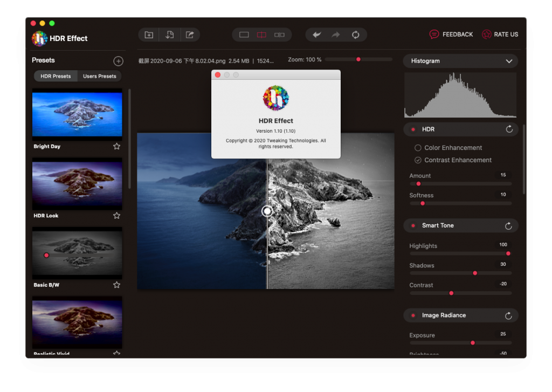The height and width of the screenshot is (392, 552).
Task: Open the HDR Presets tab
Action: tap(56, 76)
